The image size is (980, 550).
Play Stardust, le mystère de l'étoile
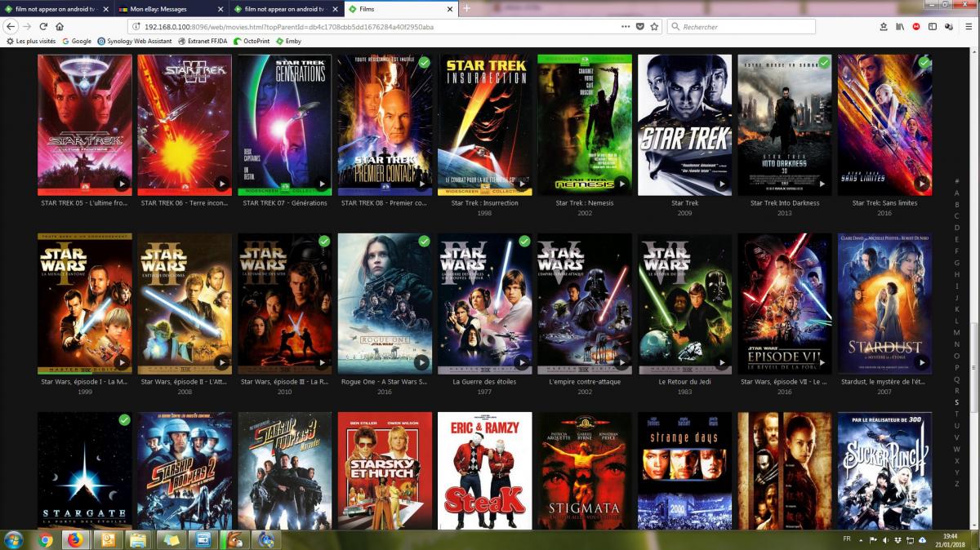click(x=922, y=362)
